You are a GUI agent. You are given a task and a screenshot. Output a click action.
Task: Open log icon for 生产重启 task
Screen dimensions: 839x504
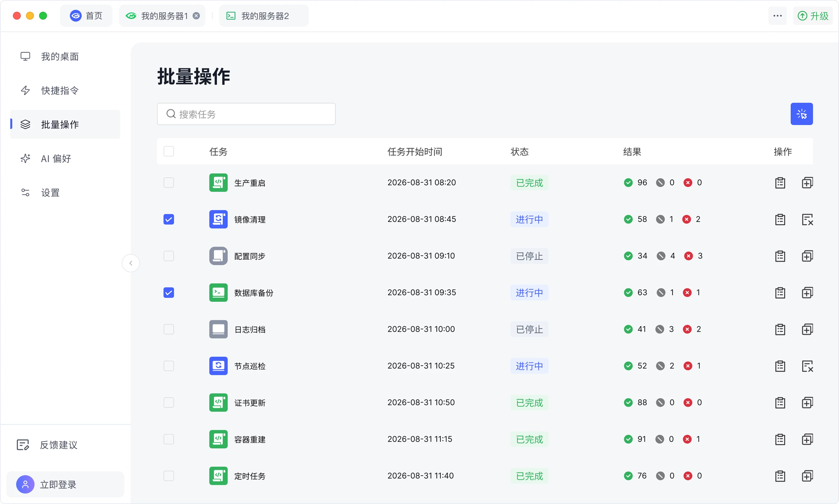click(x=780, y=183)
